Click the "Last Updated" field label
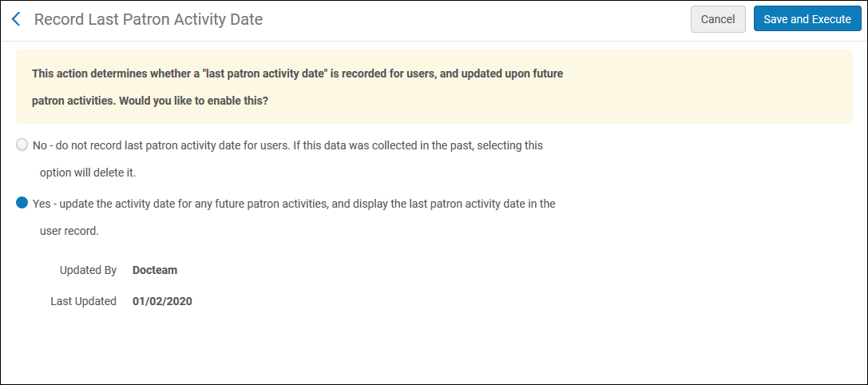The width and height of the screenshot is (868, 385). (83, 301)
